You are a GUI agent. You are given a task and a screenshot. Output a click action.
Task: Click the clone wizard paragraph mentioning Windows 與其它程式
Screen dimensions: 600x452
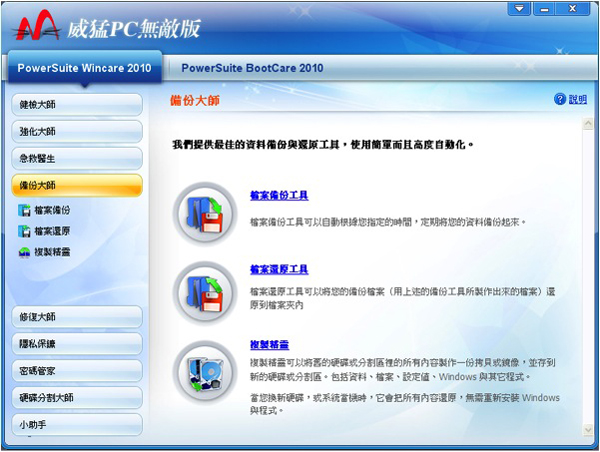point(403,370)
